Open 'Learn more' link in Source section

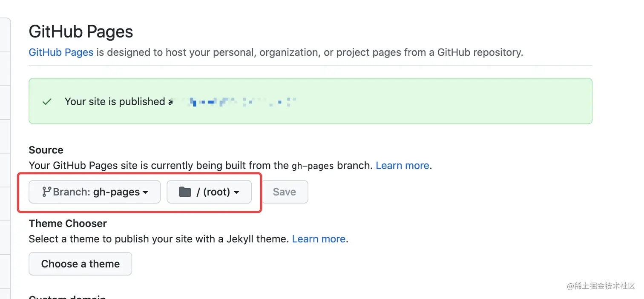pos(402,166)
